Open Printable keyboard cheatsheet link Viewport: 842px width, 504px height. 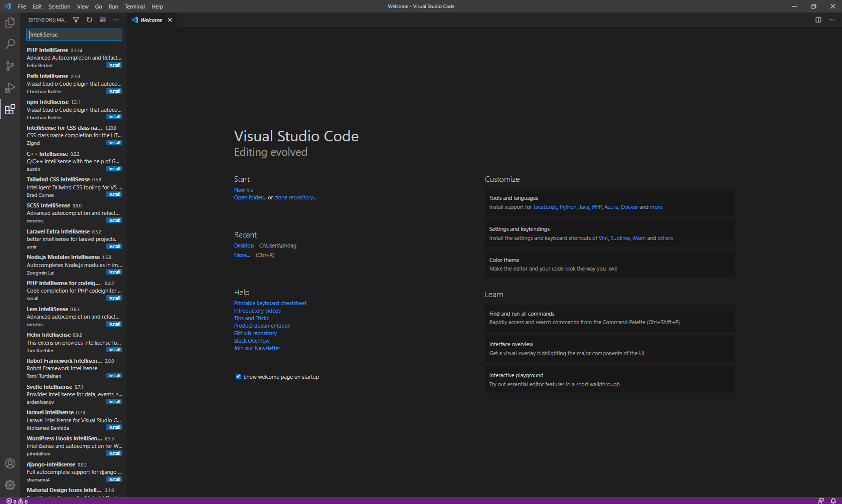270,303
